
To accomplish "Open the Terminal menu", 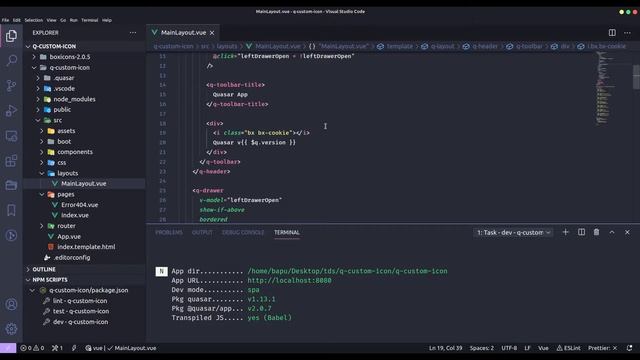I will pyautogui.click(x=89, y=20).
